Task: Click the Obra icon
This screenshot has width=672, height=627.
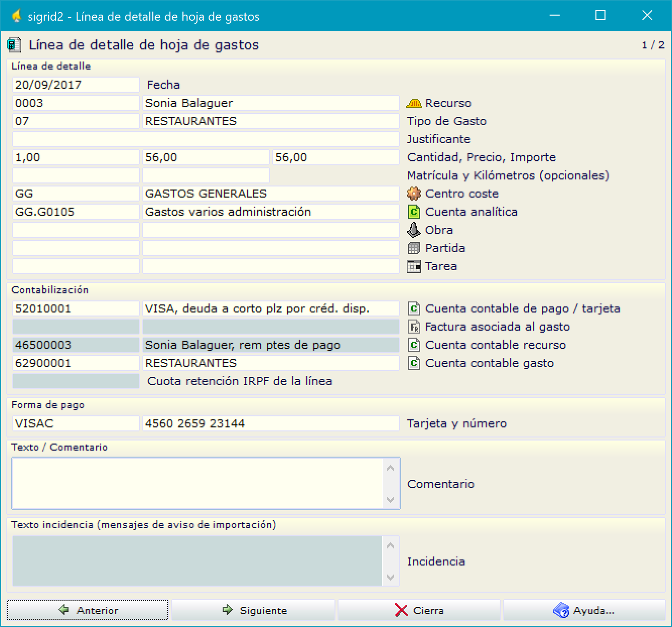Action: pos(414,230)
